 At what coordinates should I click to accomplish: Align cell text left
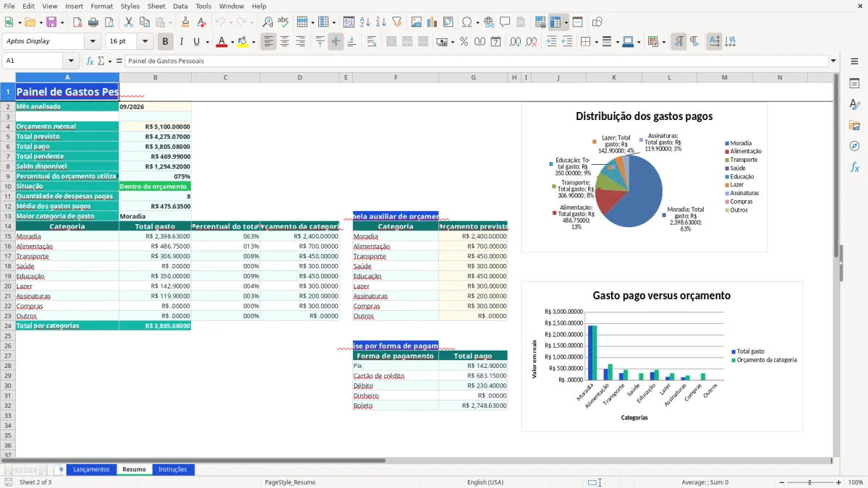click(268, 42)
